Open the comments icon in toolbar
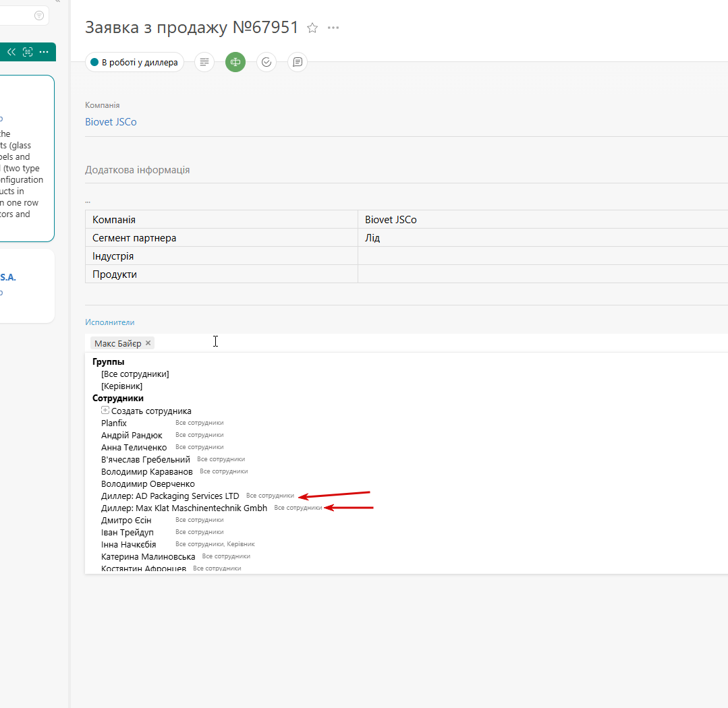Screen dimensions: 728x708 [x=298, y=62]
